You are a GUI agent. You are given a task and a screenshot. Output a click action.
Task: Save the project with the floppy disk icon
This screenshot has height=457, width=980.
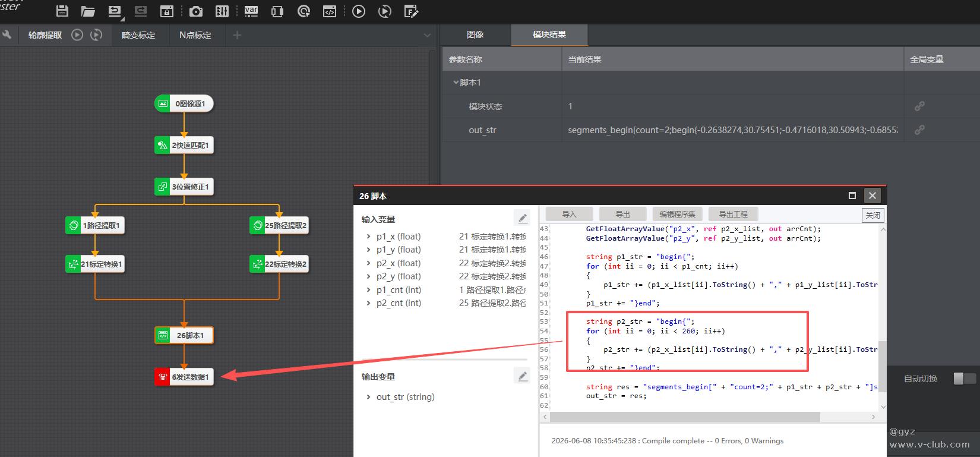coord(62,11)
